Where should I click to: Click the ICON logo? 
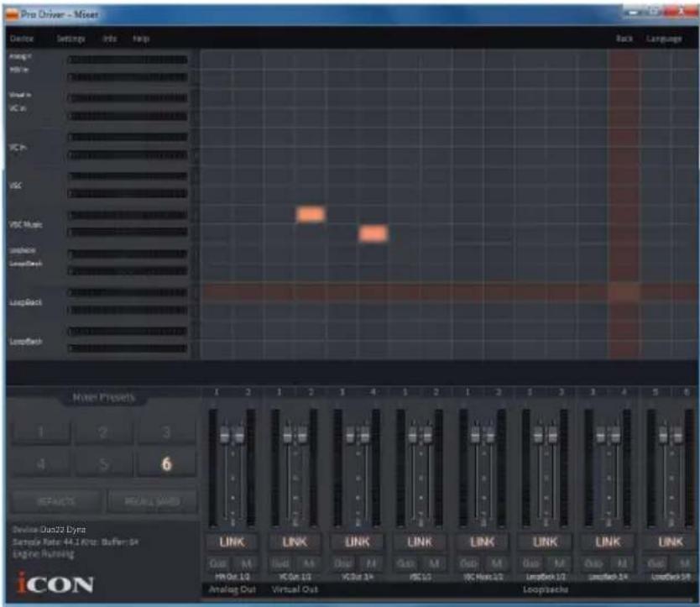coord(55,583)
